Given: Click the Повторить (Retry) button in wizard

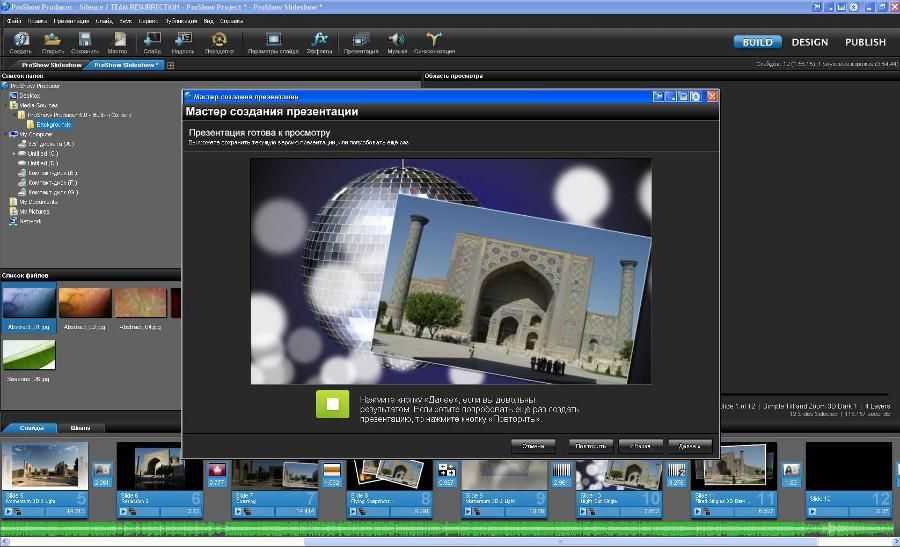Looking at the screenshot, I should coord(591,446).
